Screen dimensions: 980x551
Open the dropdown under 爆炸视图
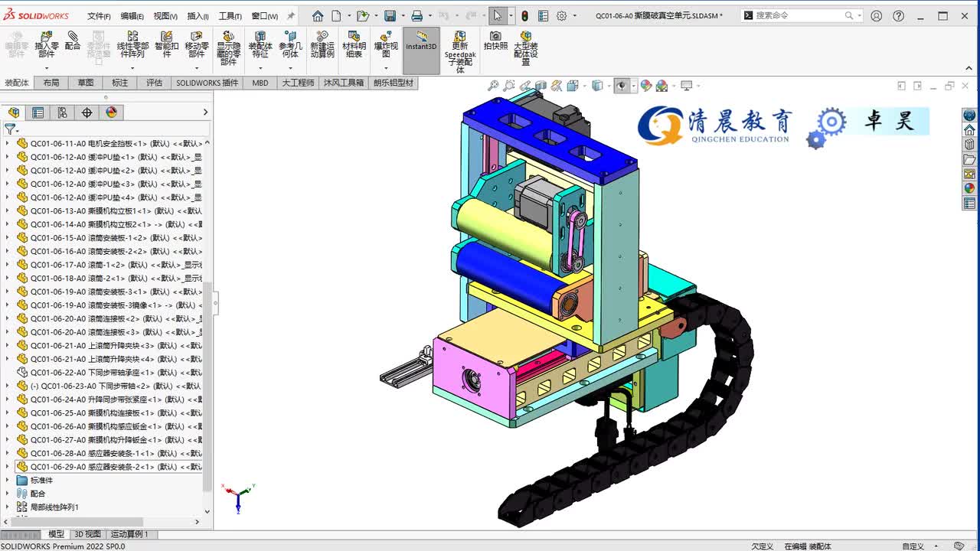pos(386,68)
